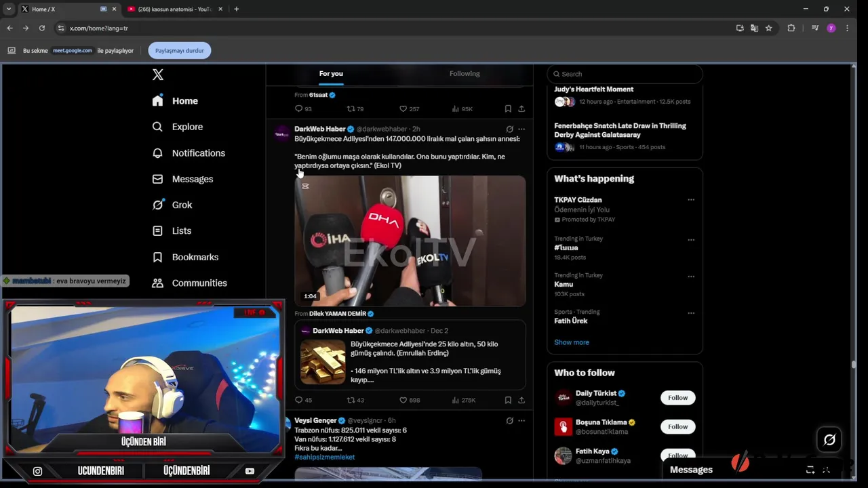Reload the page
This screenshot has width=868, height=488.
click(42, 28)
